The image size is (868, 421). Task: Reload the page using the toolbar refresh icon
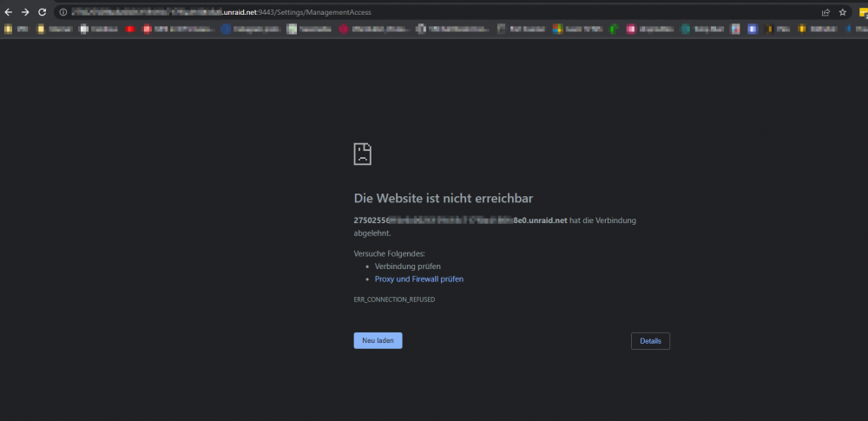tap(42, 12)
